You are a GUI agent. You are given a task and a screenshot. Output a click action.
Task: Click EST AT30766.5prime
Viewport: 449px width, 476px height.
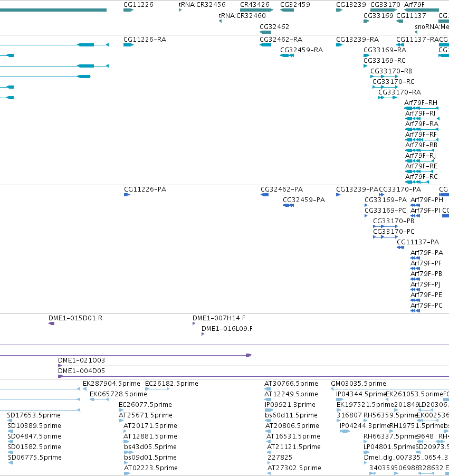[x=268, y=389]
